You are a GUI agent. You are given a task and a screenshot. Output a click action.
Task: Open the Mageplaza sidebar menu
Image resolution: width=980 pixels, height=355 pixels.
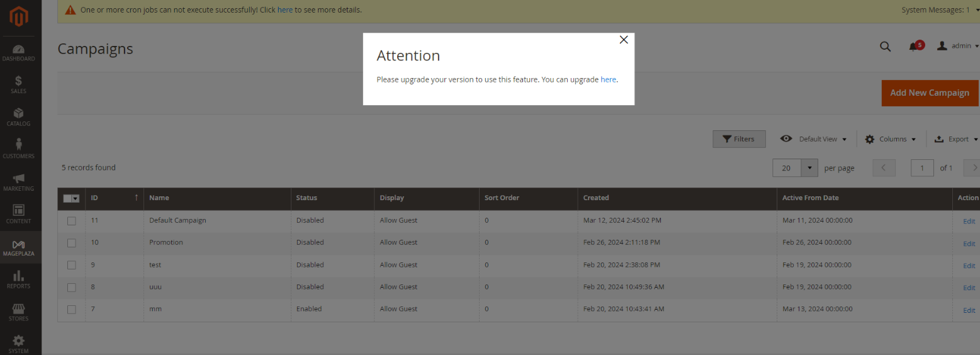pos(18,247)
